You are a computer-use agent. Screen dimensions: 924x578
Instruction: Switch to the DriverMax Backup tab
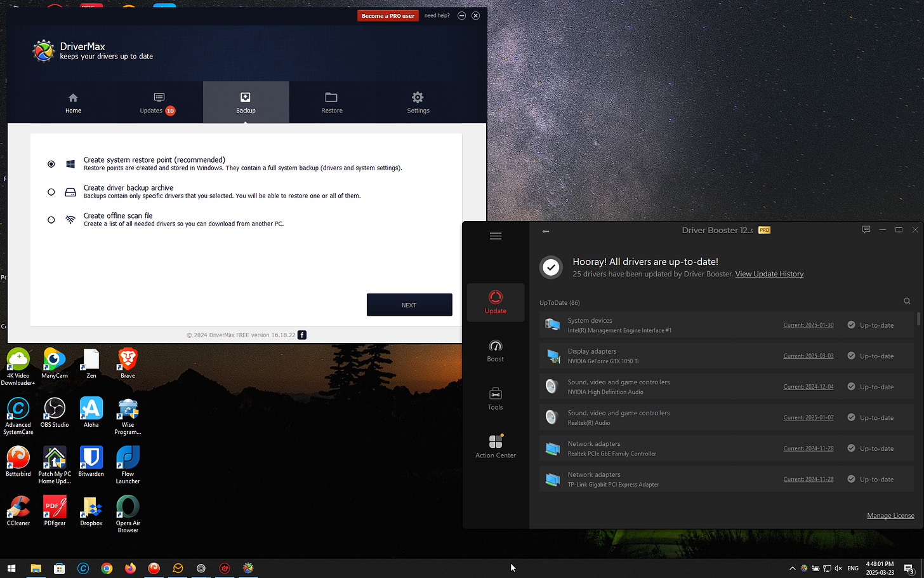246,102
